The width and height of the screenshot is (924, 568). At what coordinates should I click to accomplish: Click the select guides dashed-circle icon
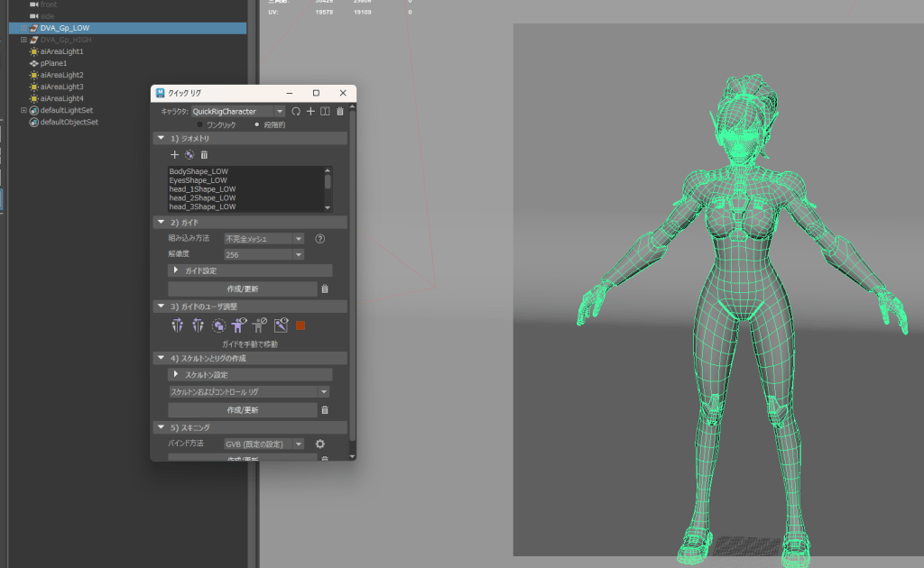[217, 325]
